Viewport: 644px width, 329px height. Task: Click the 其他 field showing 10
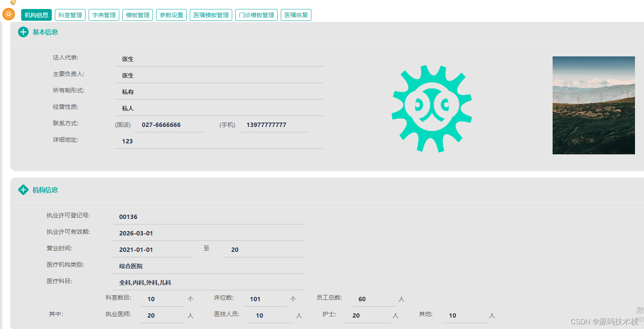tap(465, 316)
